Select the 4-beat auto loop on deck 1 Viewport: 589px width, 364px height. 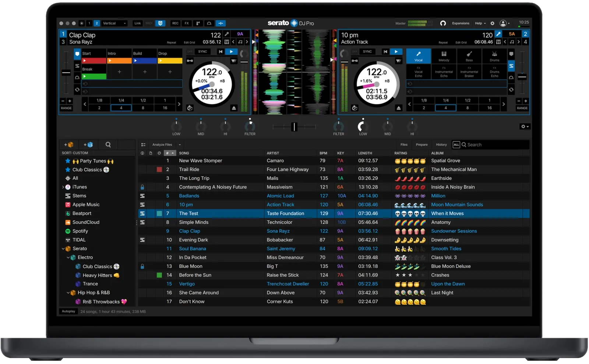121,108
